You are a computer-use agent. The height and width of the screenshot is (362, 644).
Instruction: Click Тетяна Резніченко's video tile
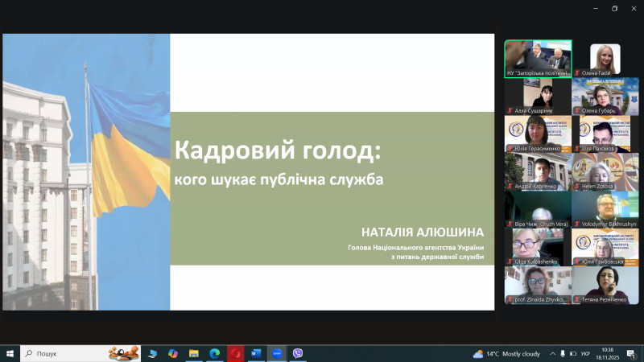[x=605, y=285]
